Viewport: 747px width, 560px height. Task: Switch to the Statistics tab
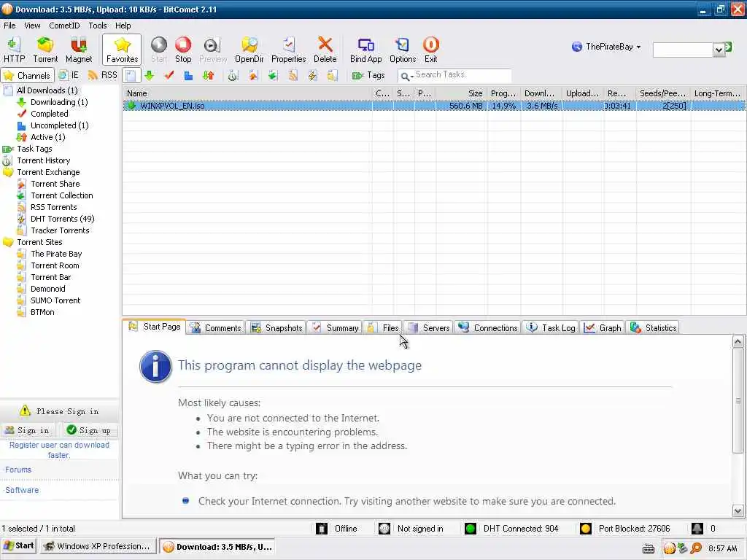click(x=654, y=327)
